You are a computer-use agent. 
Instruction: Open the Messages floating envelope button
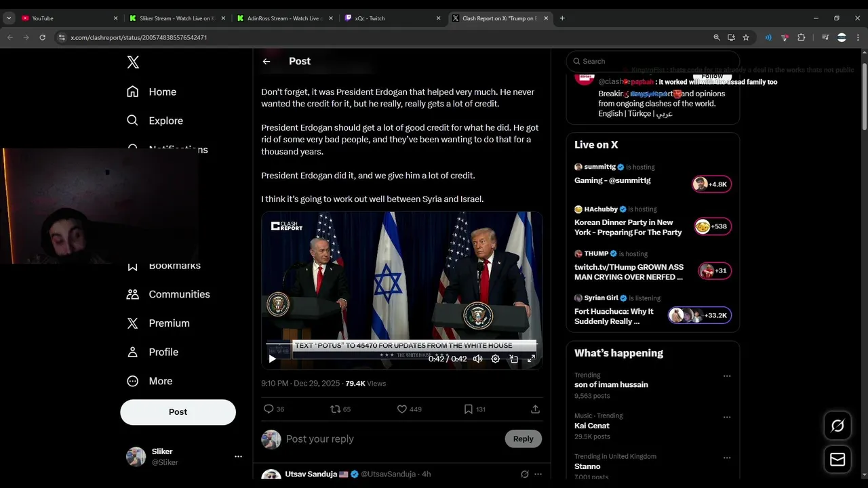(837, 460)
